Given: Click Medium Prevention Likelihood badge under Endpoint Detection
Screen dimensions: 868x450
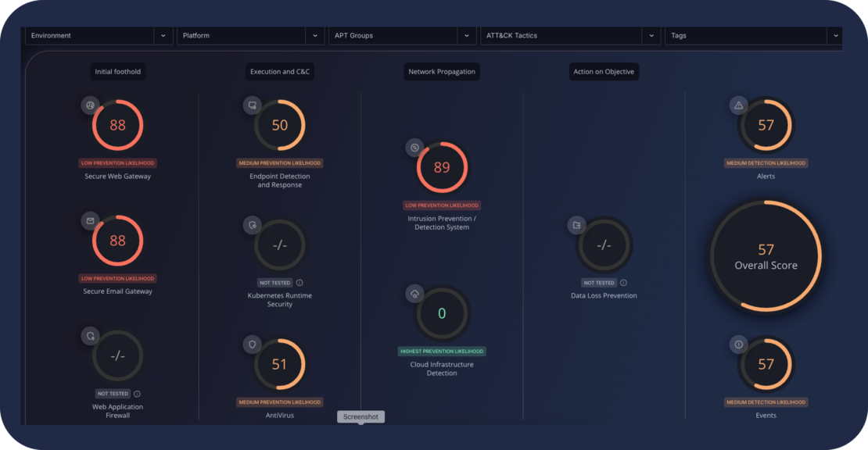Looking at the screenshot, I should (x=279, y=163).
